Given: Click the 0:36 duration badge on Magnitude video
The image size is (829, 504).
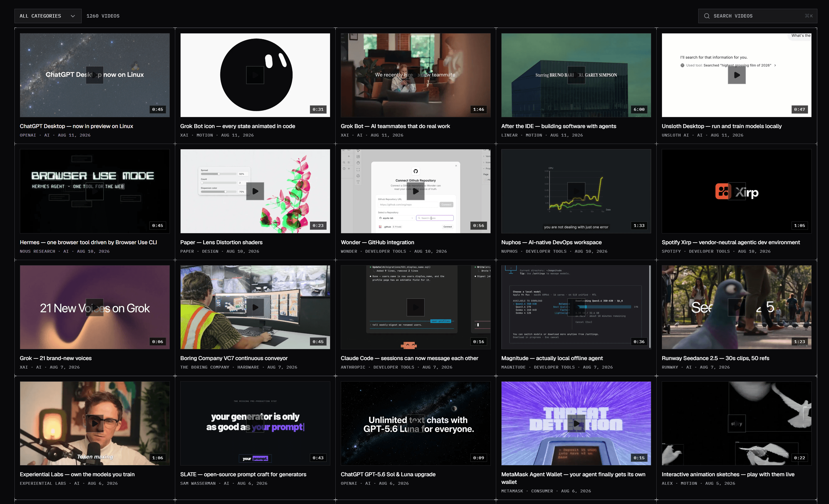Looking at the screenshot, I should [x=639, y=342].
